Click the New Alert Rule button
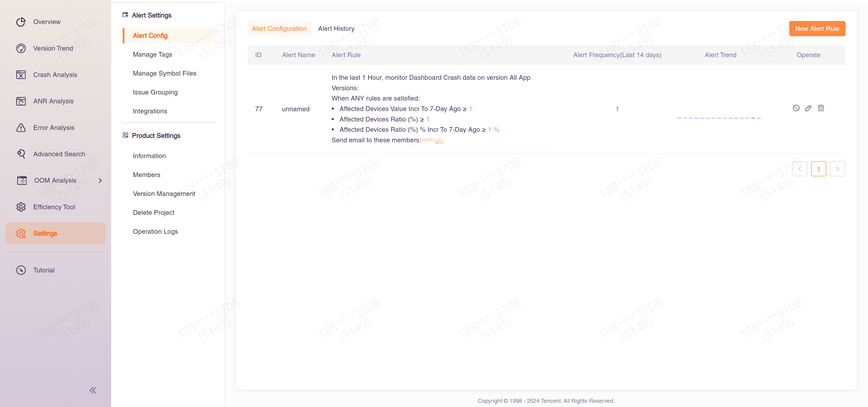The width and height of the screenshot is (868, 407). pyautogui.click(x=817, y=29)
